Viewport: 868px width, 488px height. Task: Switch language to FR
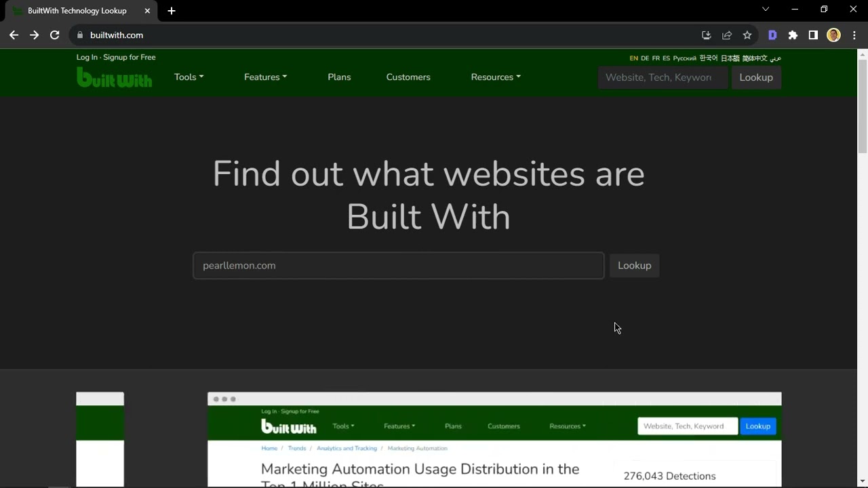(x=656, y=58)
